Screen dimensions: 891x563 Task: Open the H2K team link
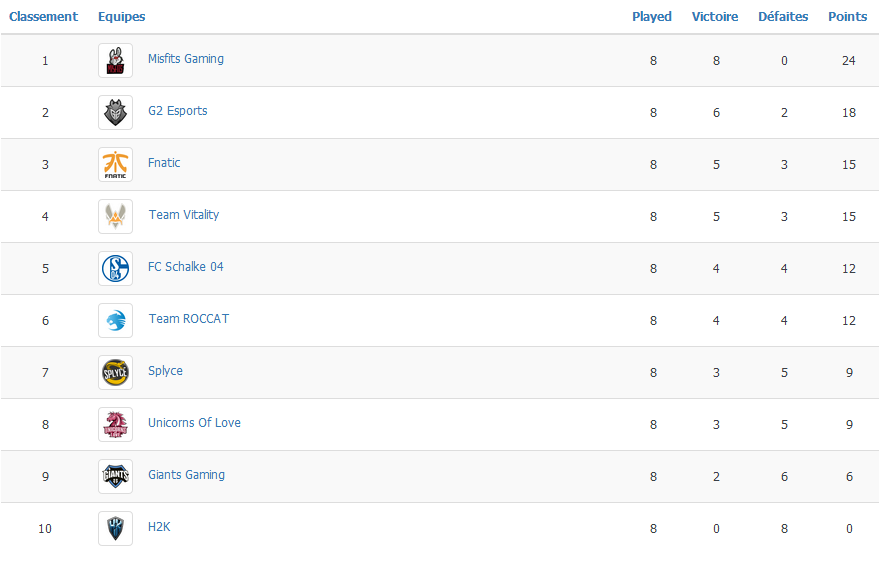pyautogui.click(x=159, y=527)
